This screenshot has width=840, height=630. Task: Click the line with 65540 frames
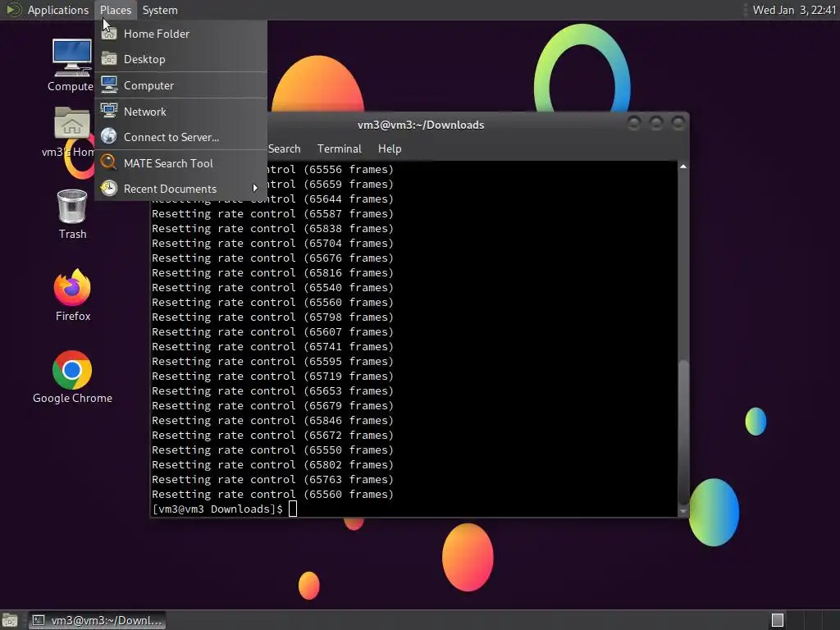pos(272,288)
